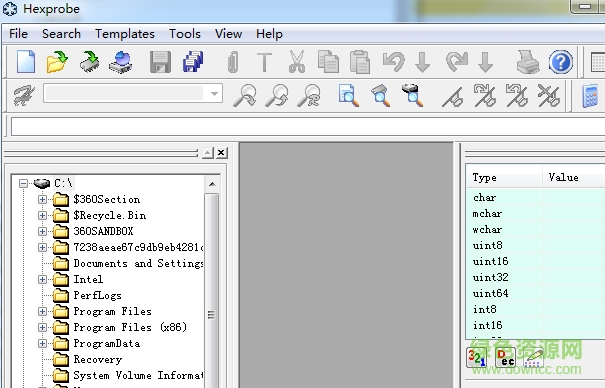
Task: Toggle byte order with the 321 icon
Action: (x=477, y=357)
